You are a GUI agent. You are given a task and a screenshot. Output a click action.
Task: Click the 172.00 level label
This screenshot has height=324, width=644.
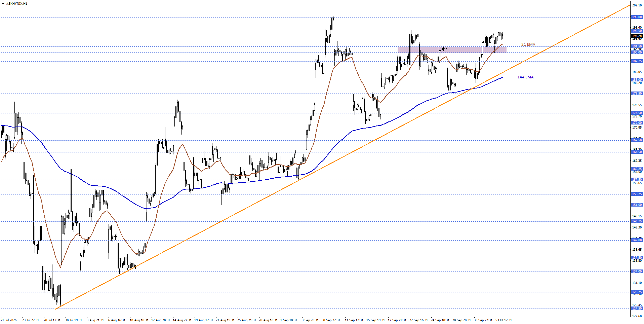coord(637,123)
